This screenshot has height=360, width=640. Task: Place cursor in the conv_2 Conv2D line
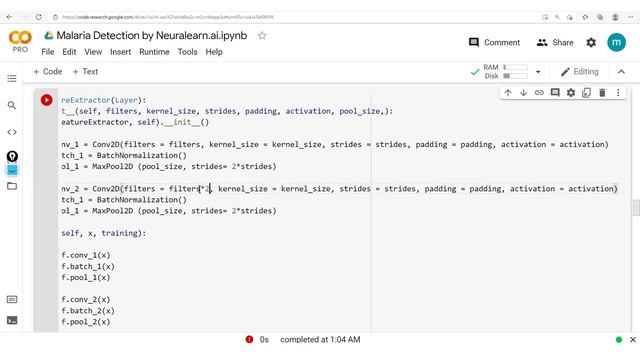[339, 189]
